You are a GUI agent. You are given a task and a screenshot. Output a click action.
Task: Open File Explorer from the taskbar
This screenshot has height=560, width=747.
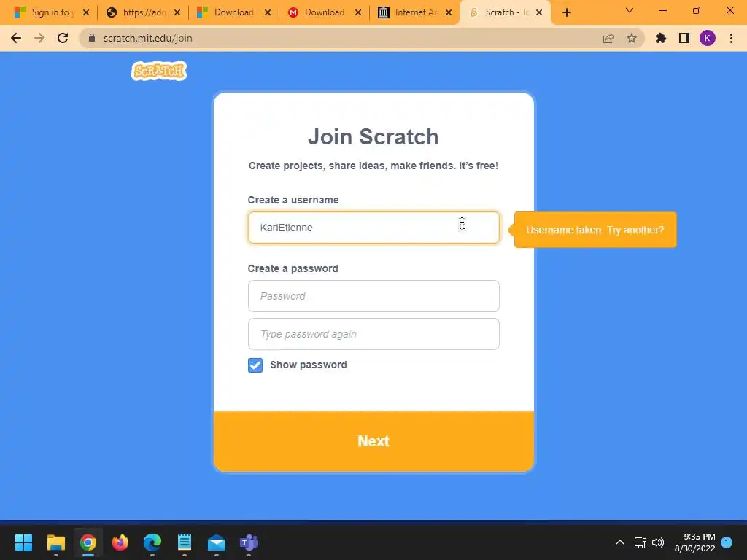click(55, 542)
